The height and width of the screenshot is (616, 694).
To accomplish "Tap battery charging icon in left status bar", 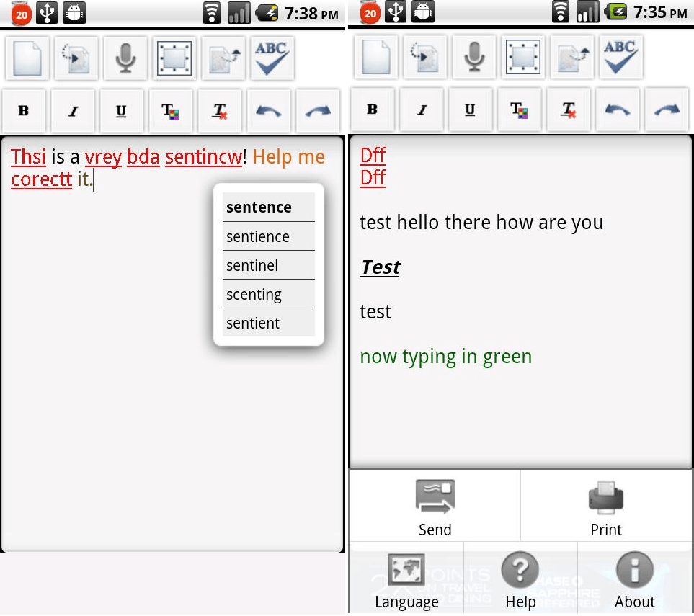I will [267, 13].
